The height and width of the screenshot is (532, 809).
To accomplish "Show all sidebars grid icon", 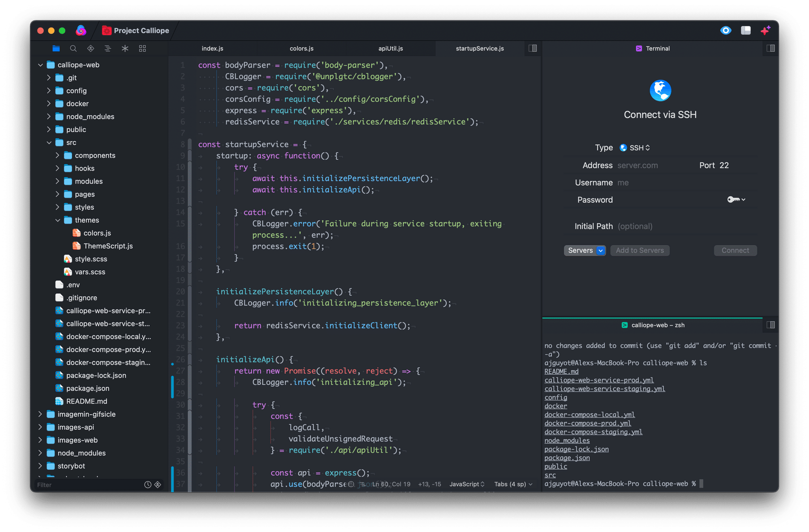I will tap(143, 49).
